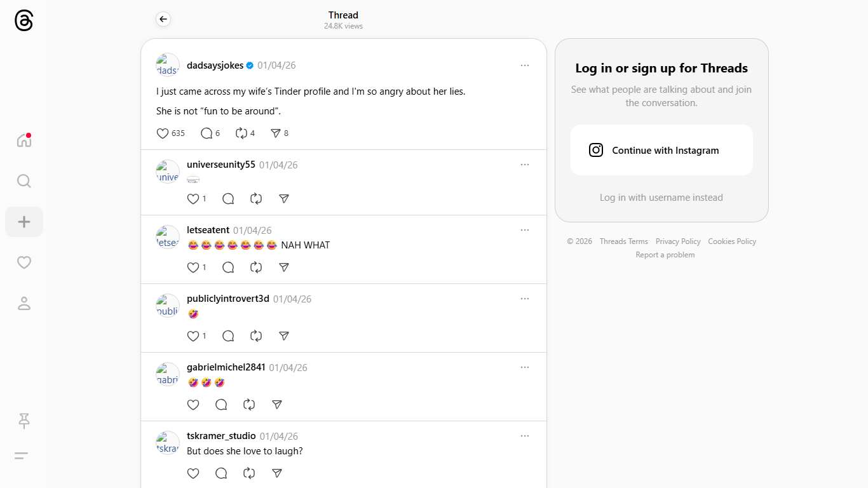This screenshot has height=488, width=868.
Task: Click the pin icon in the sidebar
Action: (x=24, y=420)
